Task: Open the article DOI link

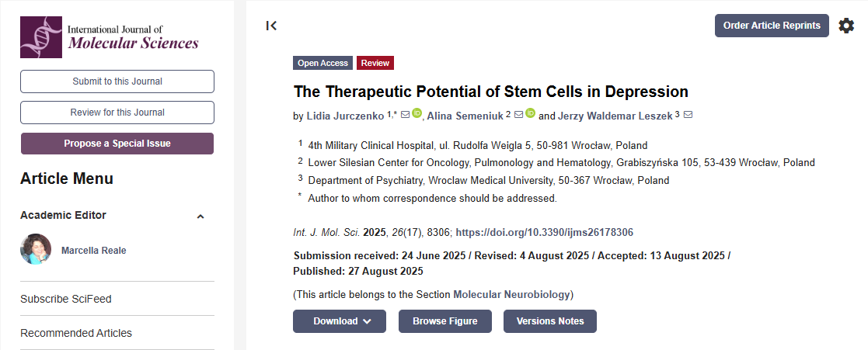Action: 544,233
